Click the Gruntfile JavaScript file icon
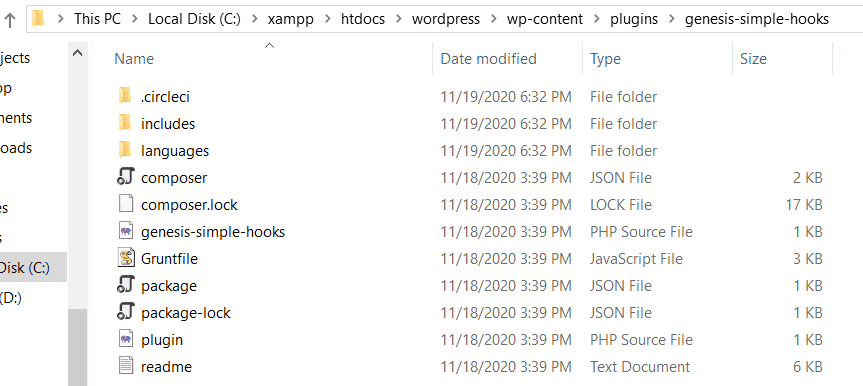The width and height of the screenshot is (863, 386). pos(126,258)
